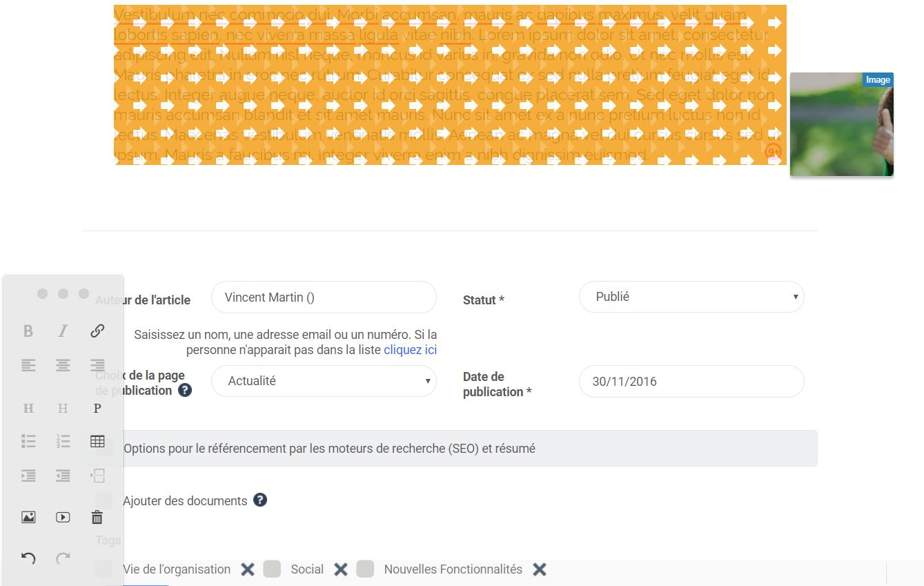Image resolution: width=924 pixels, height=586 pixels.
Task: Open the publication page dropdown showing Actualité
Action: [x=324, y=381]
